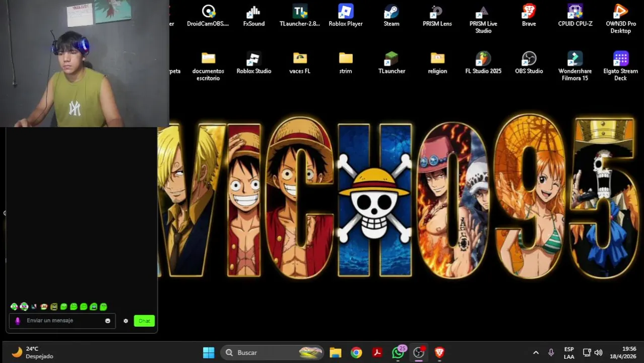Screen dimensions: 644x363
Task: Open PRISM Lens shortcut
Action: 437,16
